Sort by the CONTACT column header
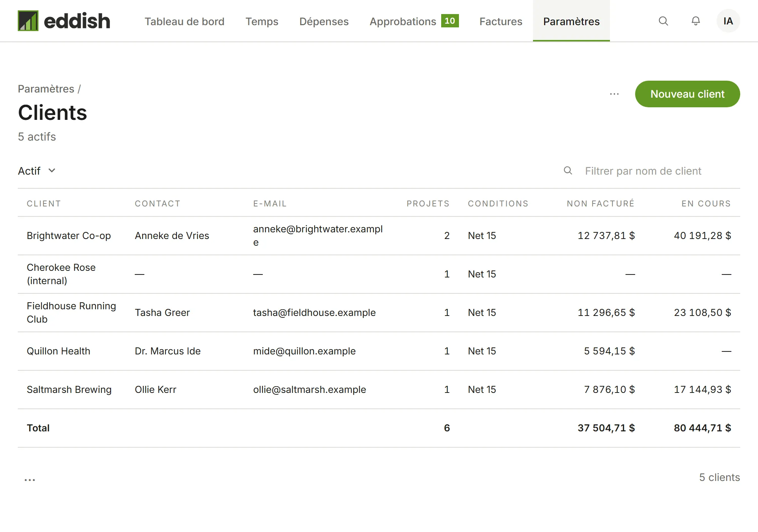 (157, 203)
